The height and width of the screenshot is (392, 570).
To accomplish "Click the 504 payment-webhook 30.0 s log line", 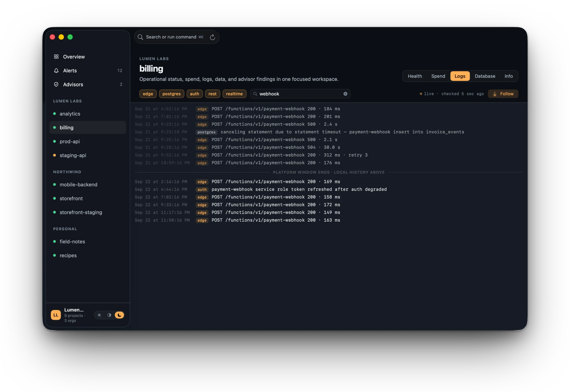I will pos(329,147).
